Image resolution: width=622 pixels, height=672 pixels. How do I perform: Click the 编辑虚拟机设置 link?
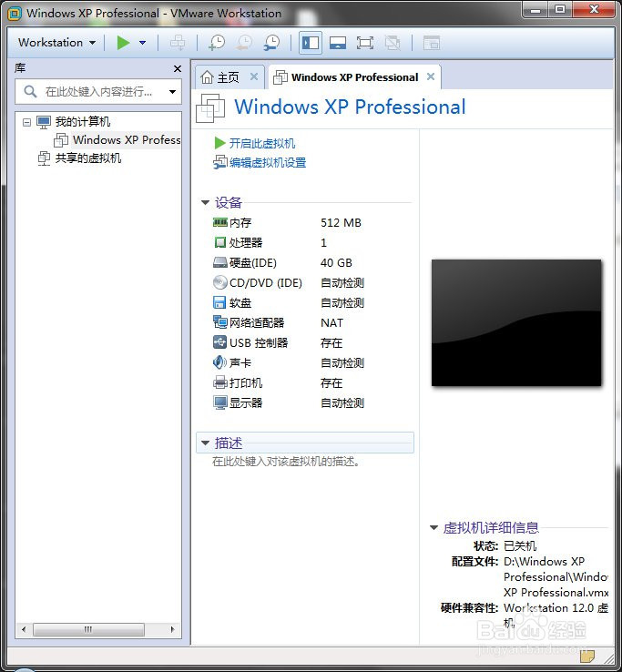click(x=268, y=162)
